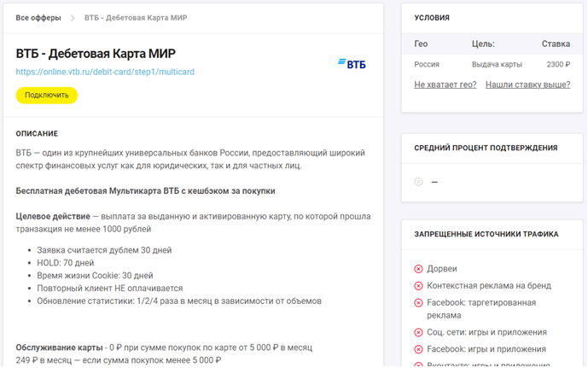588x368 pixels.
Task: Click red cross icon next to 'Facebook: таргетированная реклама'
Action: (x=418, y=303)
